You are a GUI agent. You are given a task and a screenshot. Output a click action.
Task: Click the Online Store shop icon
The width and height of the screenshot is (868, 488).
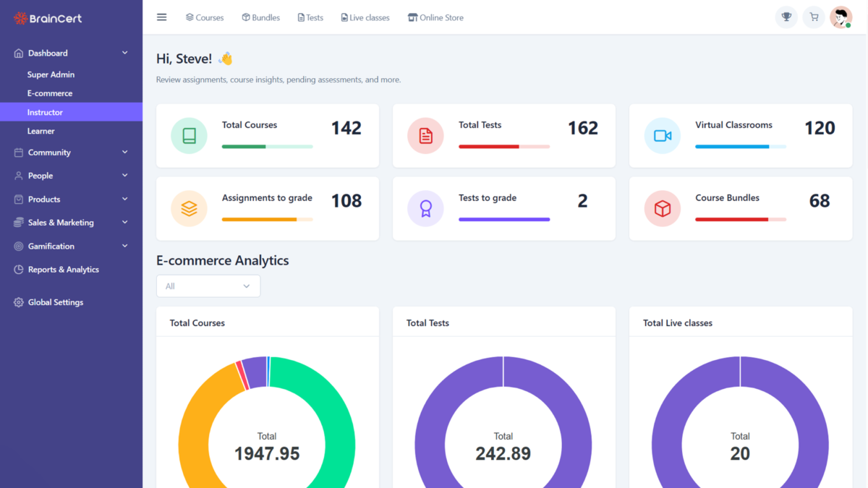412,17
